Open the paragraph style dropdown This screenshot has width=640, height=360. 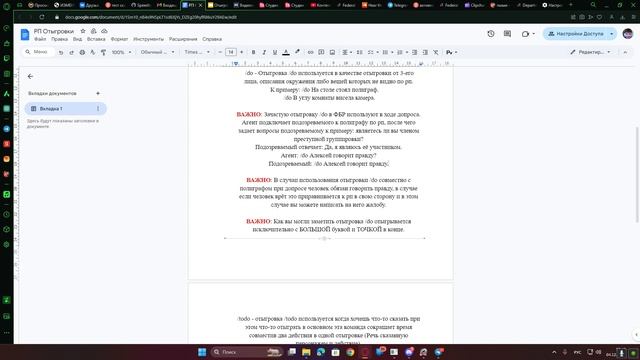point(158,52)
